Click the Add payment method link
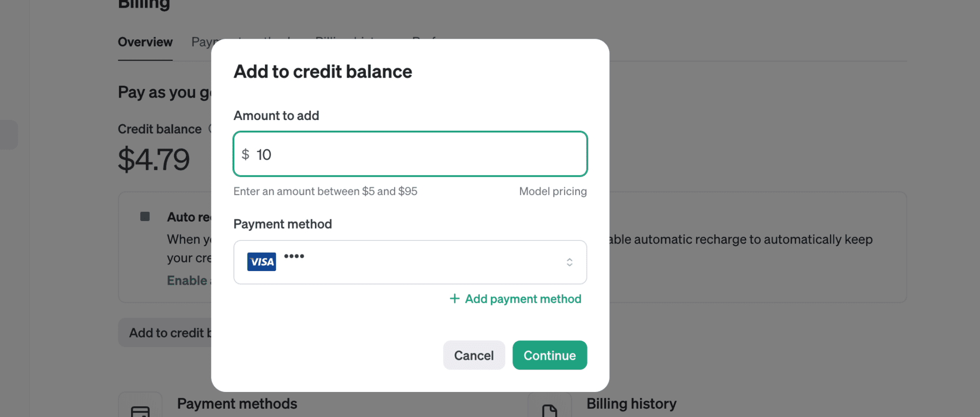980x417 pixels. tap(523, 299)
